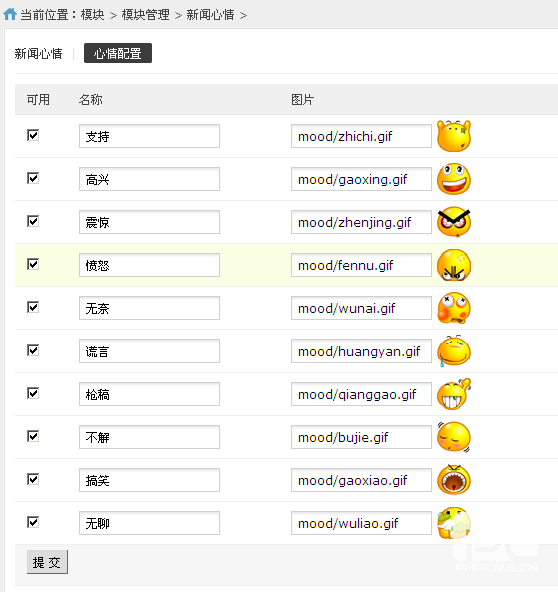Switch to the 心情配置 tab
The width and height of the screenshot is (558, 592).
[x=118, y=53]
